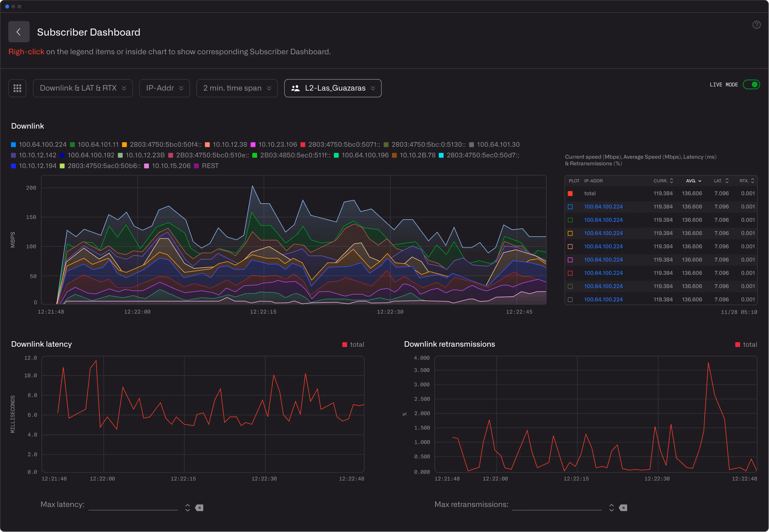Sort table by LAT. column
Viewport: 769px width, 532px height.
pyautogui.click(x=721, y=181)
